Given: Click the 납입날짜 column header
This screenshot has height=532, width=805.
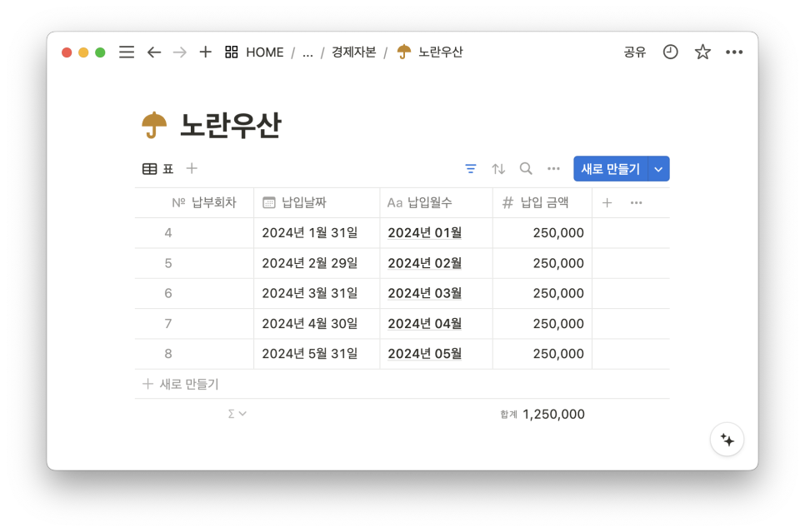Looking at the screenshot, I should [x=317, y=202].
